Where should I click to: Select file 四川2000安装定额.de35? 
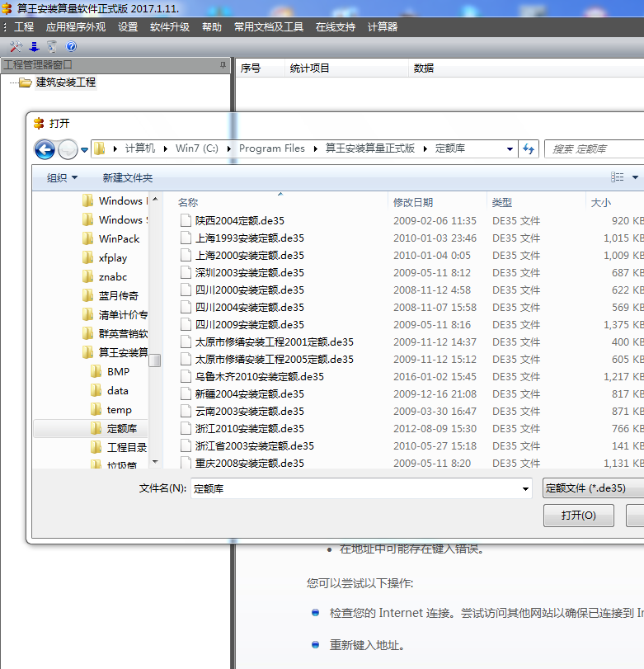coord(250,290)
